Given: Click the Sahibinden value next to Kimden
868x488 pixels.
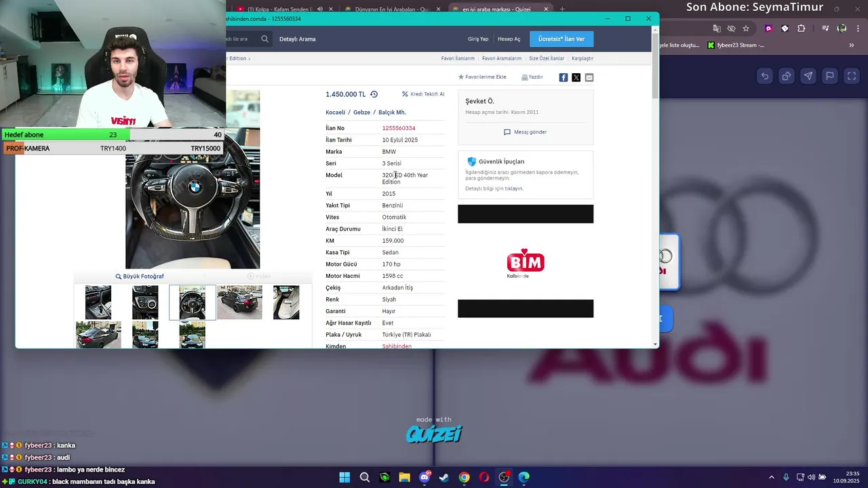Looking at the screenshot, I should (x=397, y=346).
